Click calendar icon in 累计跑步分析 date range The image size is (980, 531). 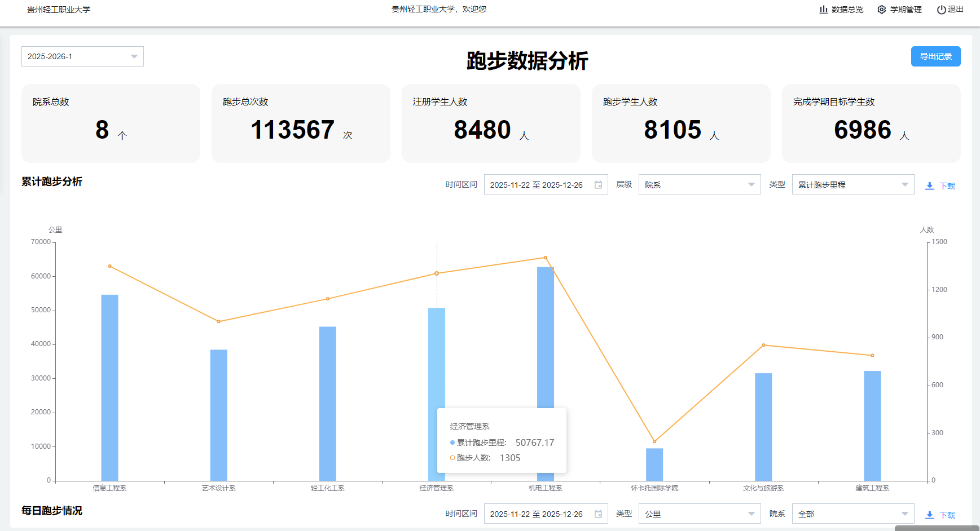tap(598, 185)
